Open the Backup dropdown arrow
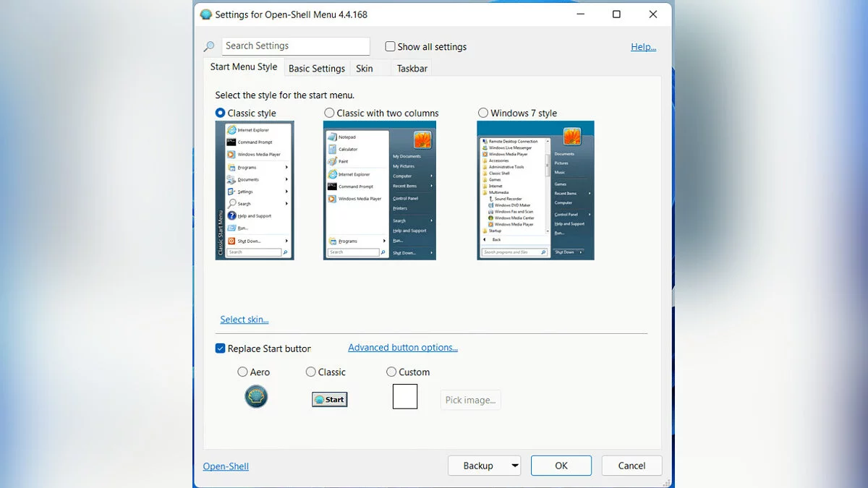This screenshot has height=488, width=868. 515,466
